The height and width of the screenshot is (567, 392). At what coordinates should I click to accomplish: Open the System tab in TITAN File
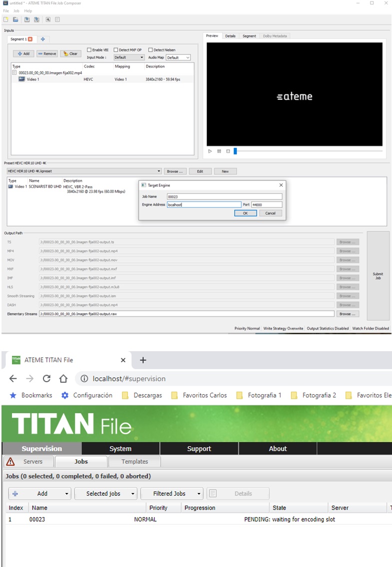coord(120,449)
